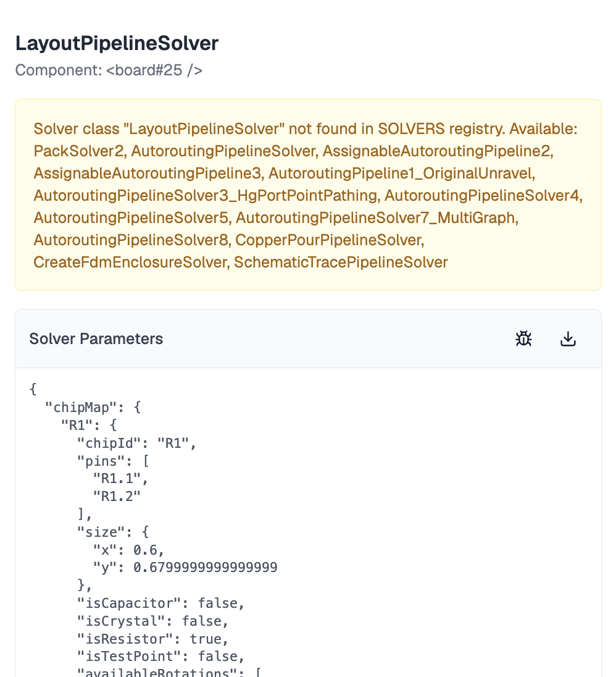Click the bug debug icon in Solver Parameters
Image resolution: width=616 pixels, height=677 pixels.
click(x=523, y=339)
